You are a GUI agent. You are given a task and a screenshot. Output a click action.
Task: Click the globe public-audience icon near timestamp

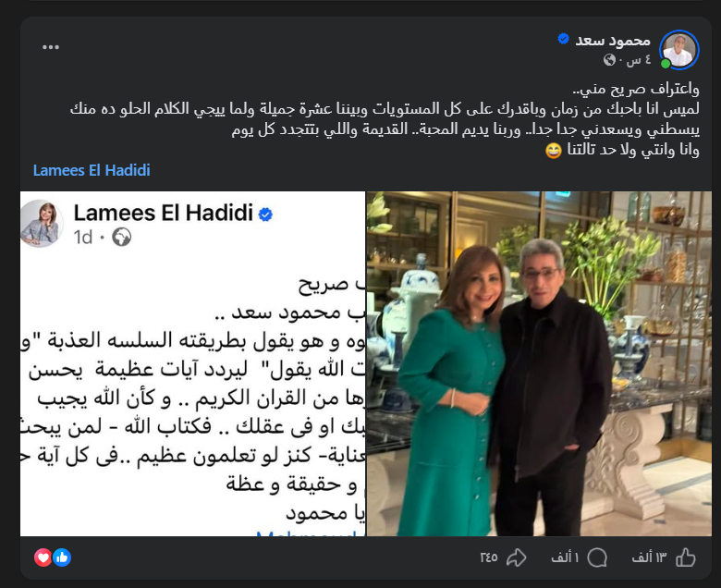click(610, 60)
